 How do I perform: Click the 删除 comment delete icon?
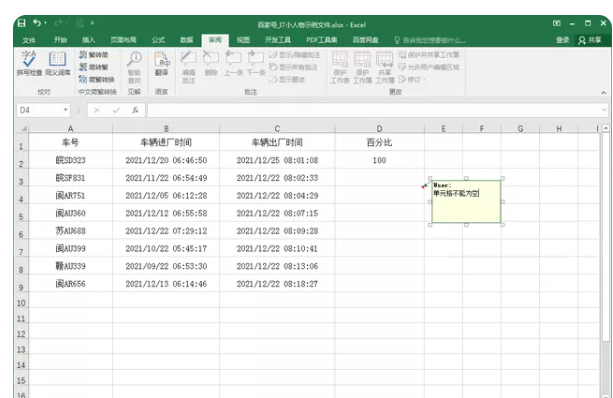click(211, 63)
